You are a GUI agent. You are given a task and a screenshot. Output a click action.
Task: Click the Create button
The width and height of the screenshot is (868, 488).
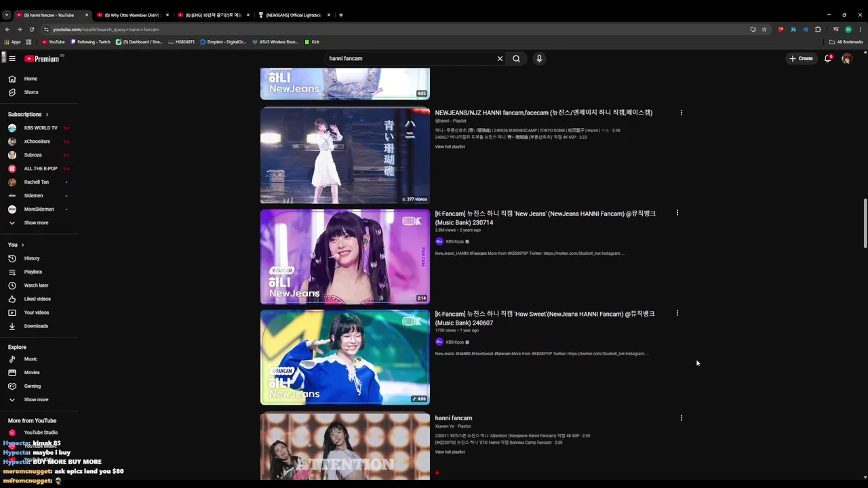coord(801,58)
